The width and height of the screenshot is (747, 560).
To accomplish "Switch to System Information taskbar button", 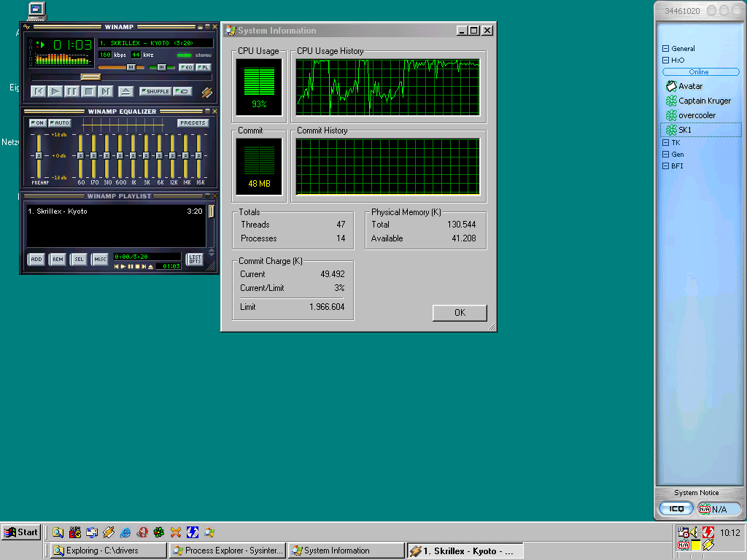I will tap(347, 551).
